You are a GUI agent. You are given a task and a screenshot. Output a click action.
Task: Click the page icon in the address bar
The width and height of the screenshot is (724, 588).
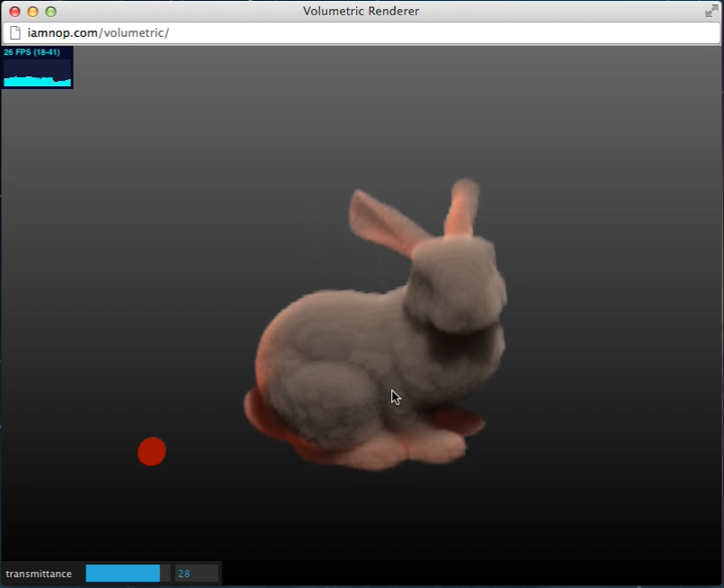tap(13, 32)
